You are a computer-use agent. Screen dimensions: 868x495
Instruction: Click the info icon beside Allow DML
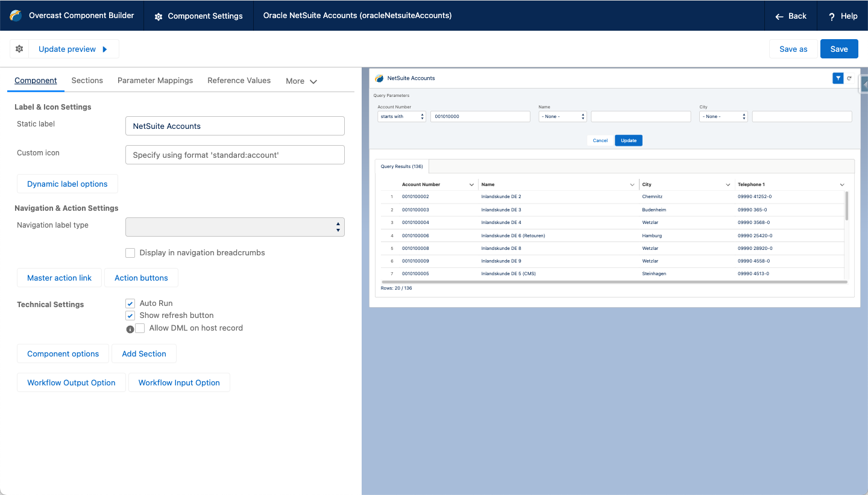tap(130, 329)
